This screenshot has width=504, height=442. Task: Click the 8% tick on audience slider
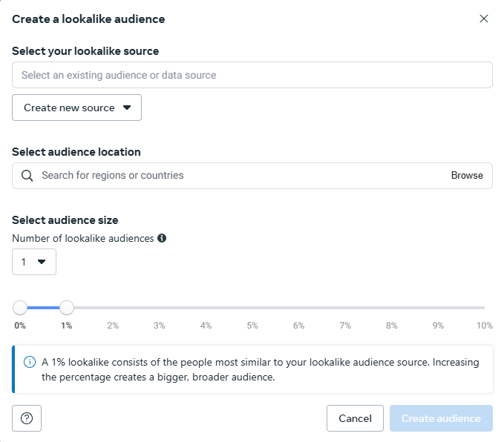[391, 326]
